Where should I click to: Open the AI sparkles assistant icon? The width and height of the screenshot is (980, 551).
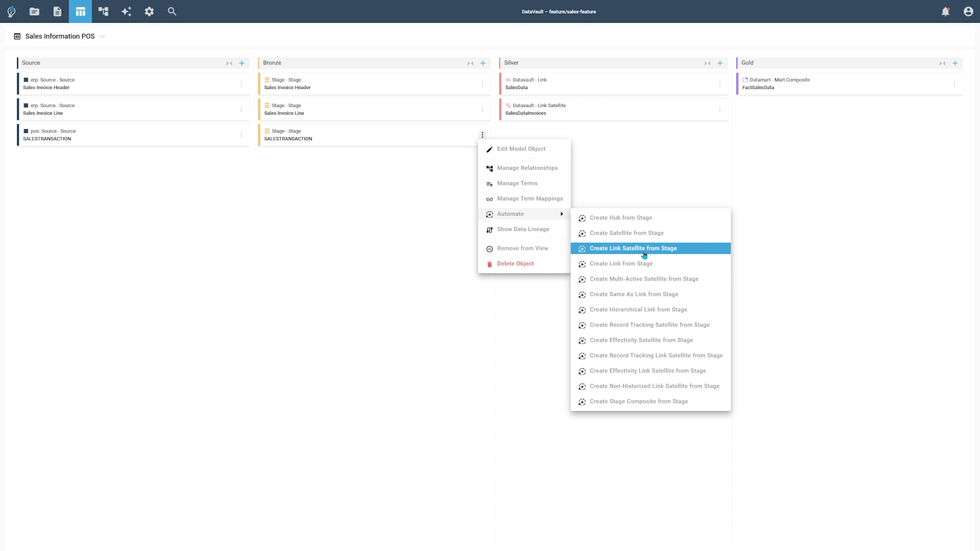pos(126,11)
